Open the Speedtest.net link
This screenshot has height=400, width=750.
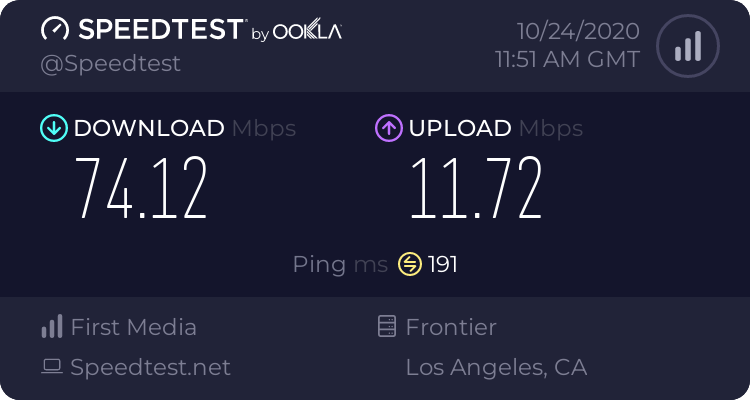pyautogui.click(x=151, y=367)
